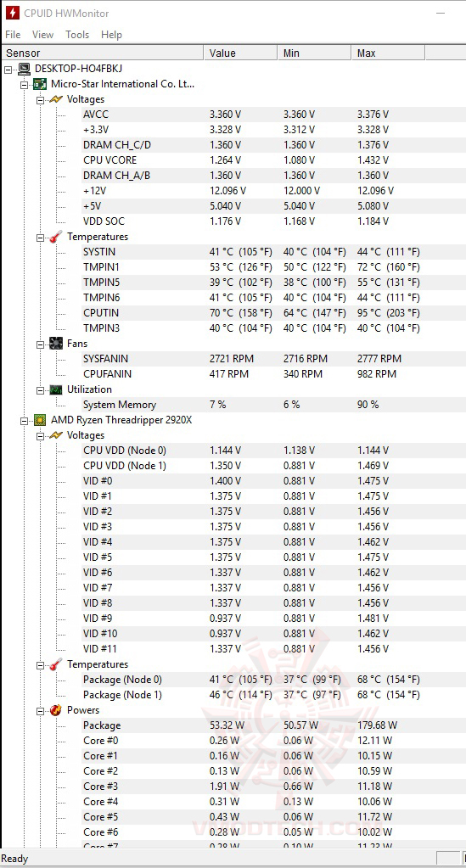Click the DESKTOP-HO4FBKJ computer icon

(x=24, y=69)
